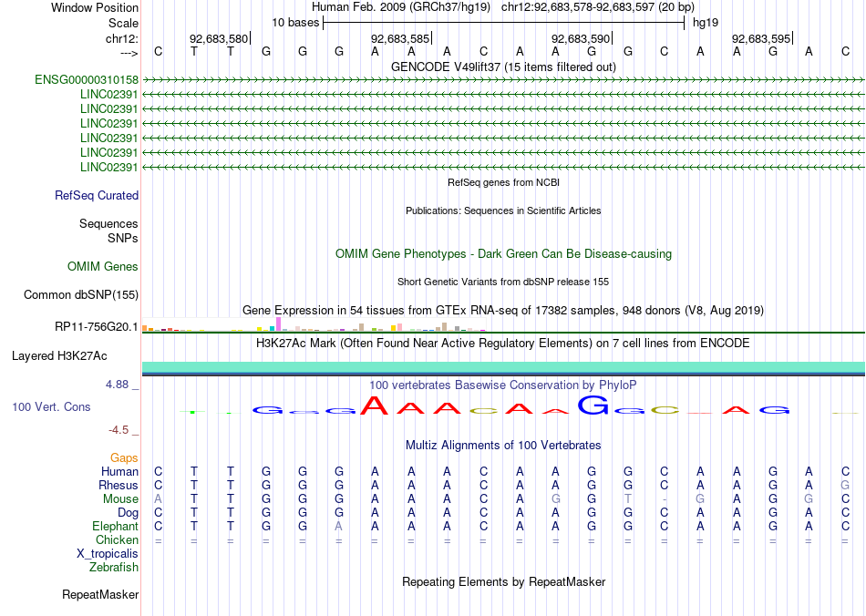This screenshot has width=866, height=616.
Task: Click the tall pink bar in GTEx chart
Action: click(279, 324)
